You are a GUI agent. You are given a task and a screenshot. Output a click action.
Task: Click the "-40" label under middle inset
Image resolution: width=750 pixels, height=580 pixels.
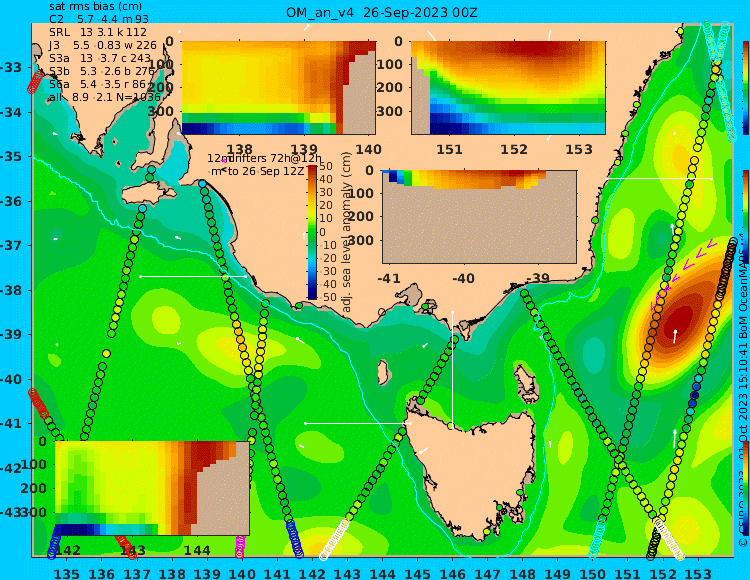(x=463, y=278)
